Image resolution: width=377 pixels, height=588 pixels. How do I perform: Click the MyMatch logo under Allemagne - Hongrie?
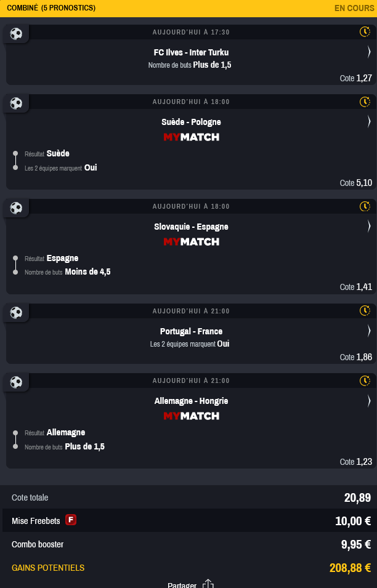[x=192, y=416]
